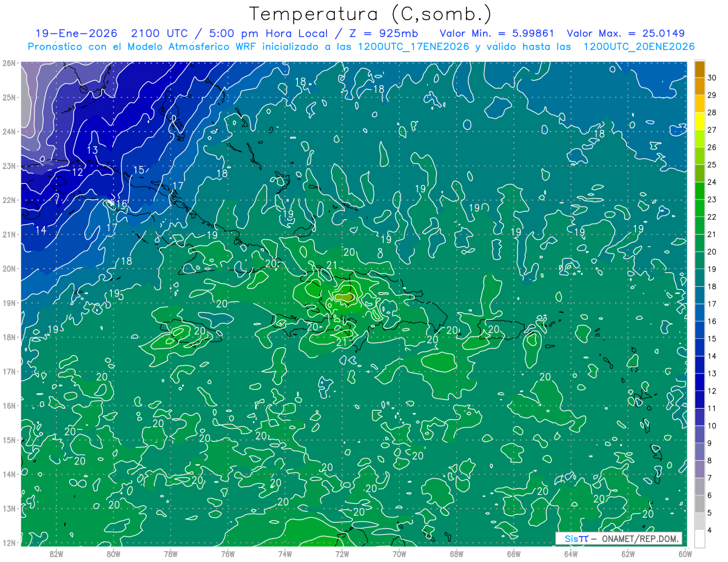Viewport: 728px width, 562px height.
Task: Click the "12N" latitude axis label
Action: (x=8, y=543)
